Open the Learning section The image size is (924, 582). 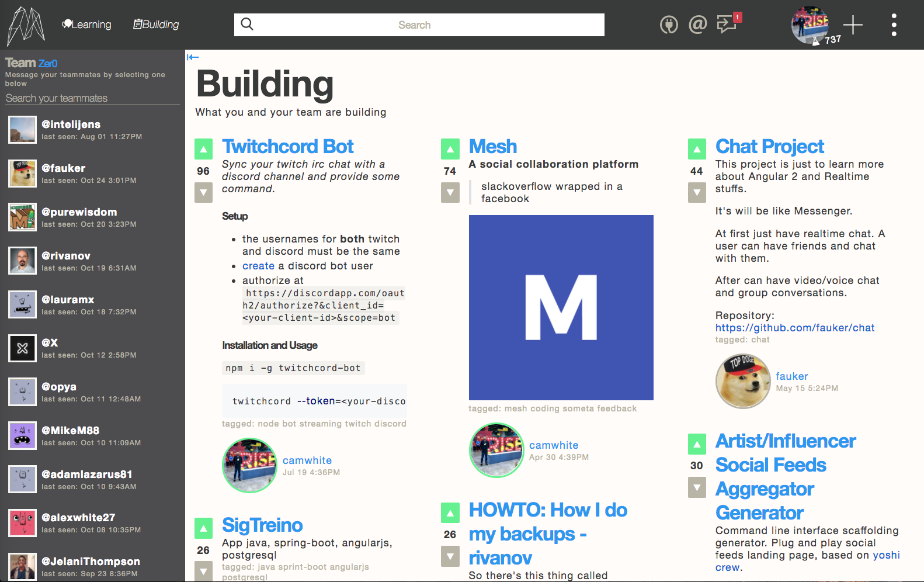(x=86, y=25)
